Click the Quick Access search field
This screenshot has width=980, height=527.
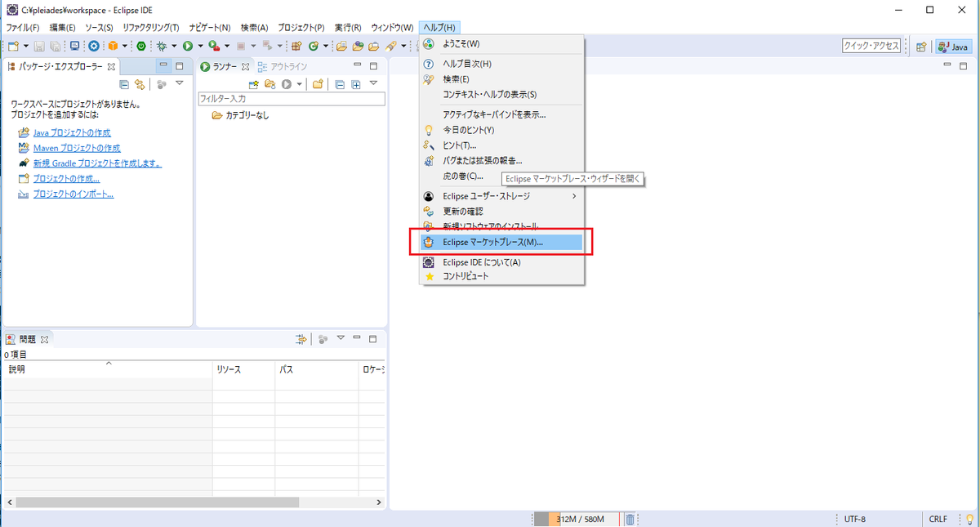pos(871,47)
